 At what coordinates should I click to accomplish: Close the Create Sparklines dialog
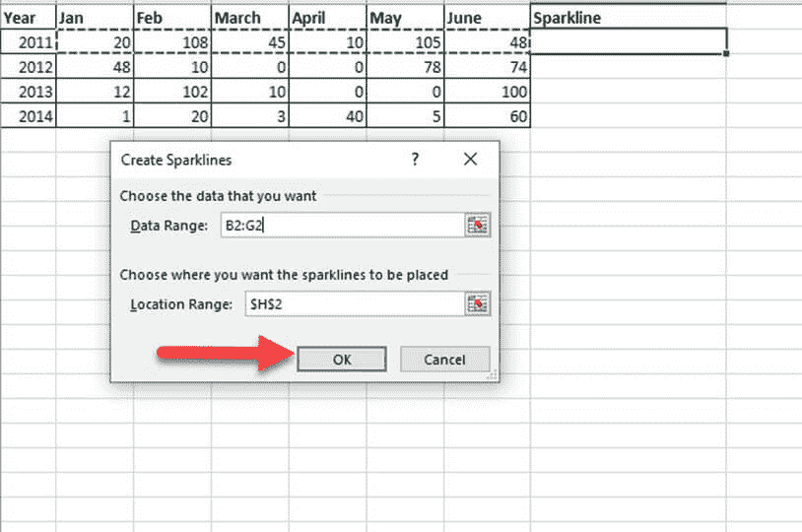(470, 159)
